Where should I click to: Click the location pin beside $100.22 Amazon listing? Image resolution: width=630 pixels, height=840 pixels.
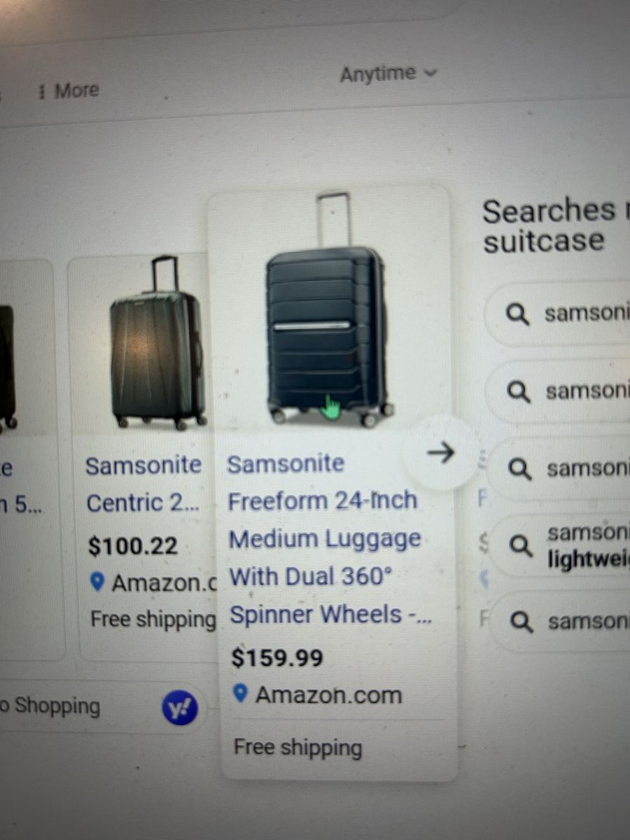97,582
